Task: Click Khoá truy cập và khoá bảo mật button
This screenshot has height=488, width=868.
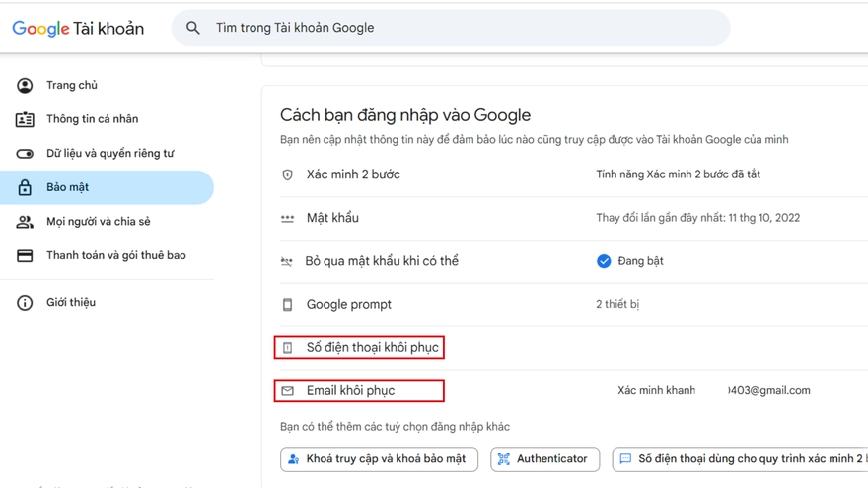Action: 379,459
